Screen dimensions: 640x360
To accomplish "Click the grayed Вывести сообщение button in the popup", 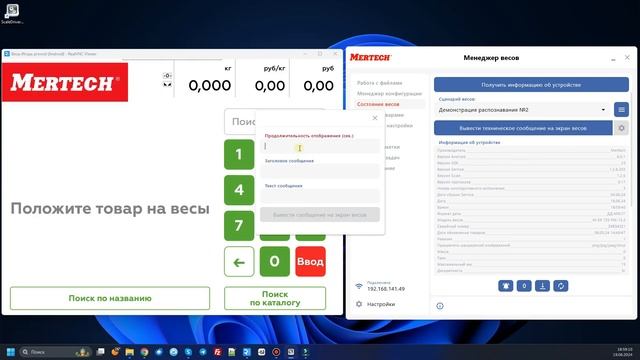I will click(320, 215).
